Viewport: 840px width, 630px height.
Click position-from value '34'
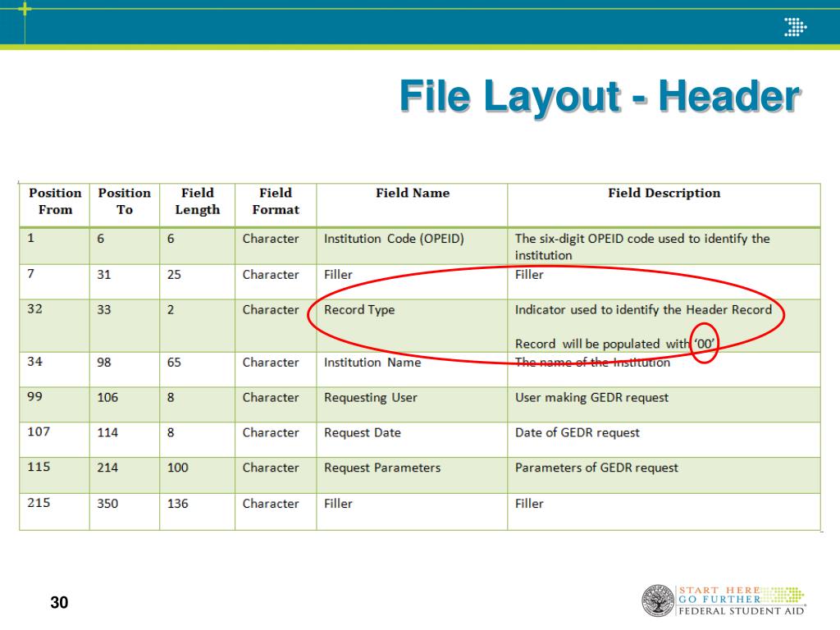[x=34, y=362]
